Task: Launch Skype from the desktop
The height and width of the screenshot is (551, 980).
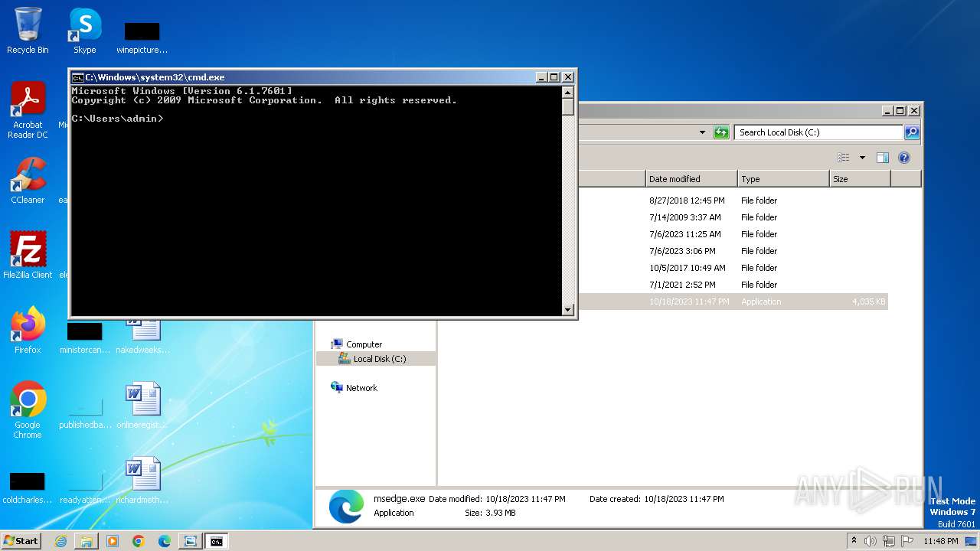Action: tap(85, 31)
